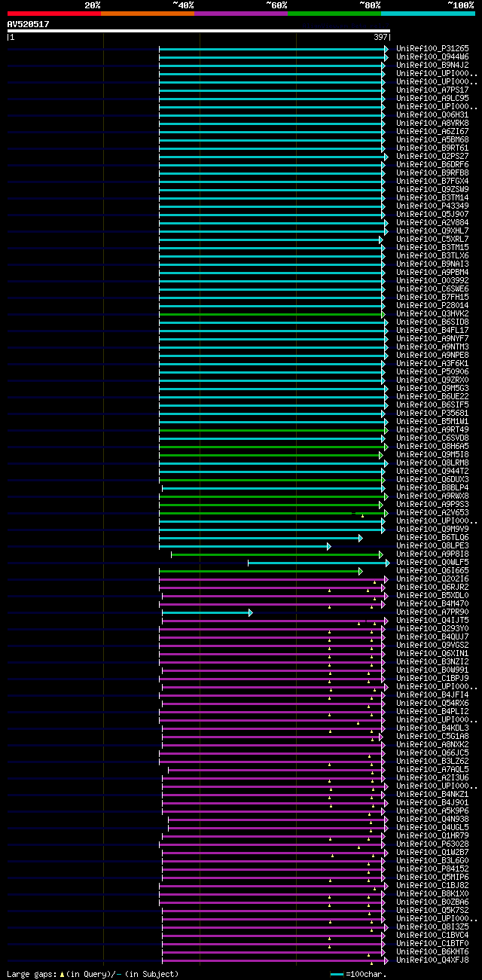Image resolution: width=482 pixels, height=980 pixels.
Task: Select the UniRef100_Q8I3Z5 label
Action: click(x=432, y=927)
